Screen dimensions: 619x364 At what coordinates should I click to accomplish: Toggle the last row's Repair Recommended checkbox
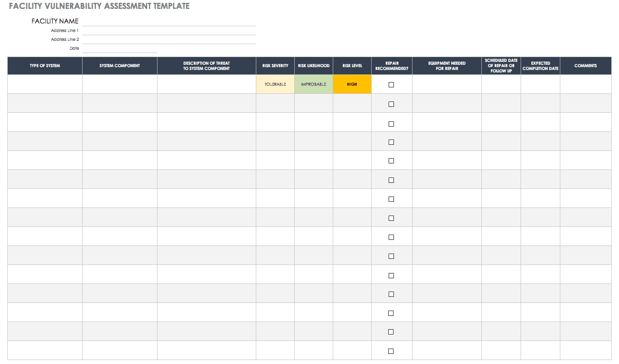(391, 351)
